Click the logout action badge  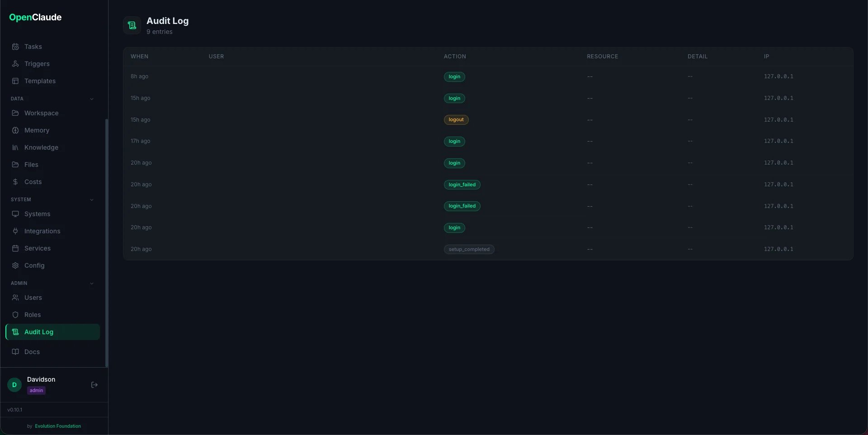coord(456,120)
